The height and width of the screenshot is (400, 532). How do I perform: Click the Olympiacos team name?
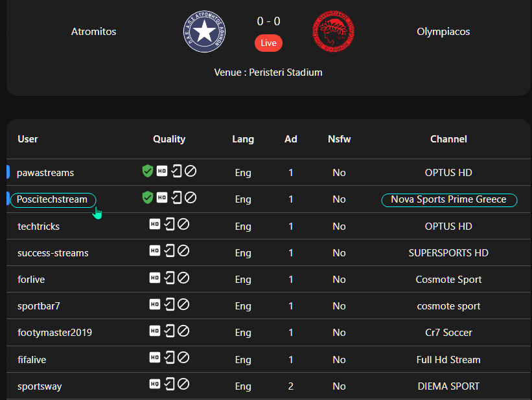pyautogui.click(x=443, y=32)
